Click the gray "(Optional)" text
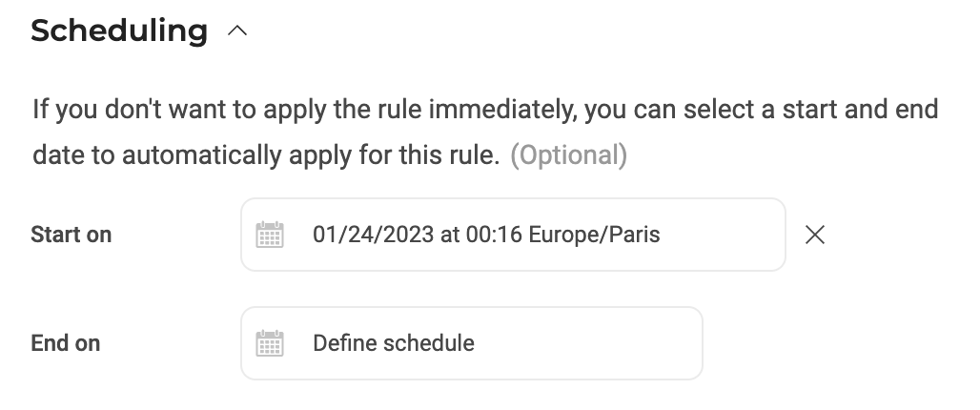 click(x=568, y=155)
